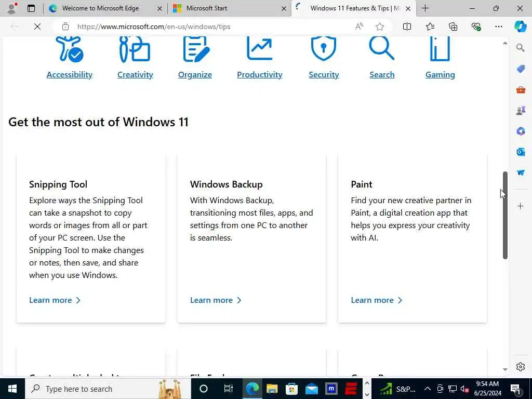Image resolution: width=532 pixels, height=399 pixels.
Task: Click the scrollbar down arrow
Action: [505, 369]
